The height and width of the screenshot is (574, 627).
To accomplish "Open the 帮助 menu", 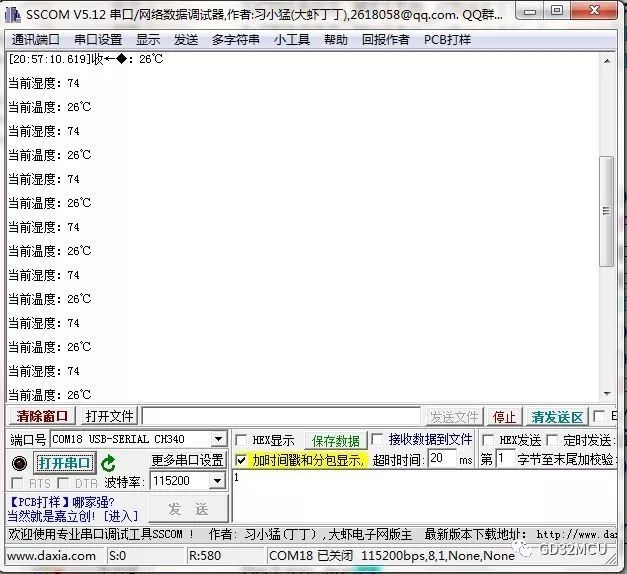I will [x=335, y=40].
